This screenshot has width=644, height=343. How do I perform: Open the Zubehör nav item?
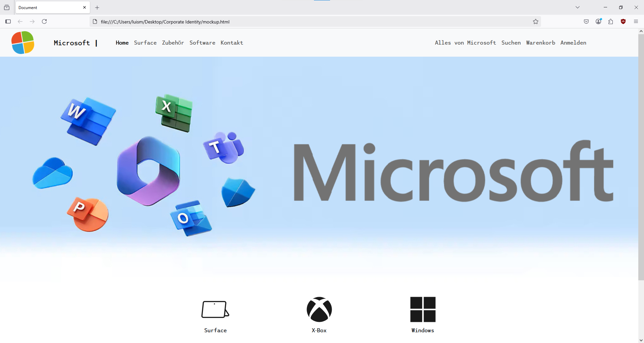173,43
